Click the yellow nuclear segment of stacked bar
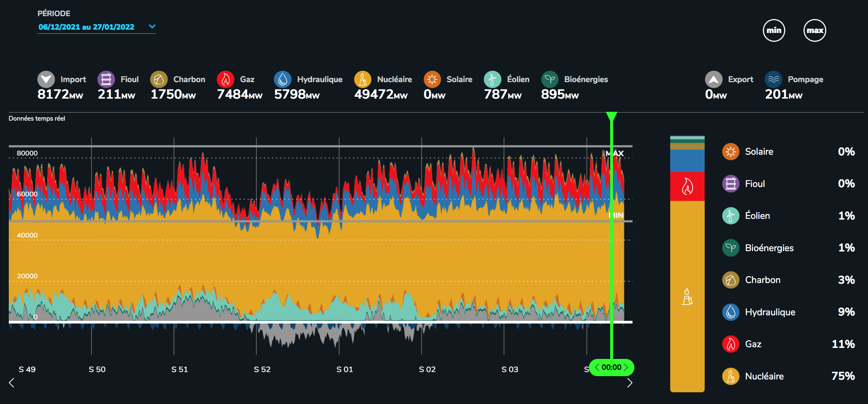Screen dimensions: 868x404 pyautogui.click(x=687, y=296)
